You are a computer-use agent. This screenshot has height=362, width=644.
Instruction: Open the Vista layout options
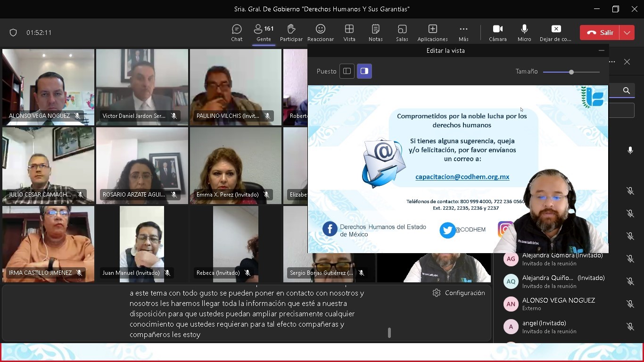(x=349, y=33)
